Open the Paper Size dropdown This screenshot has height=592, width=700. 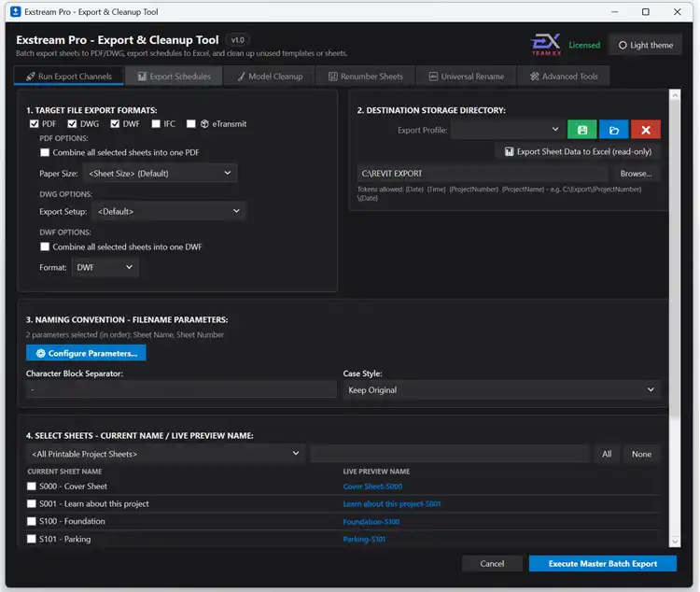[x=160, y=174]
